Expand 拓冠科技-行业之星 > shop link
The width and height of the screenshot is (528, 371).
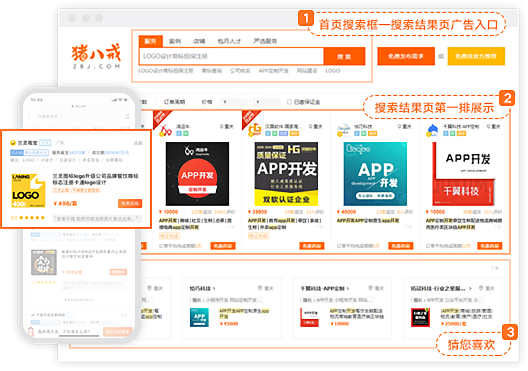pos(441,289)
